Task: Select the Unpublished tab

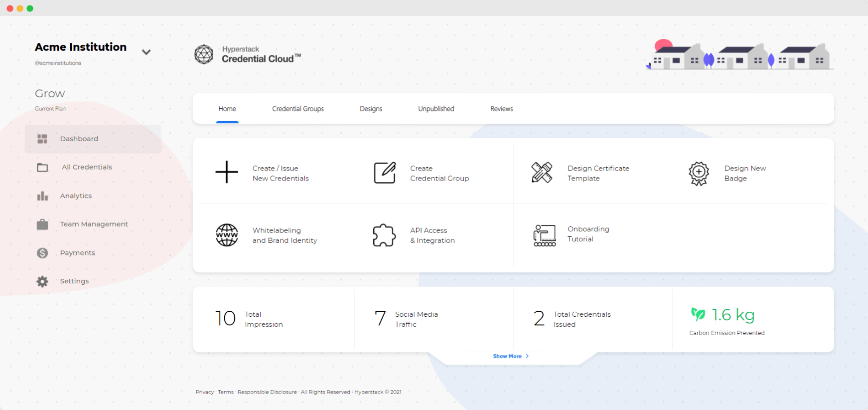Action: 436,109
